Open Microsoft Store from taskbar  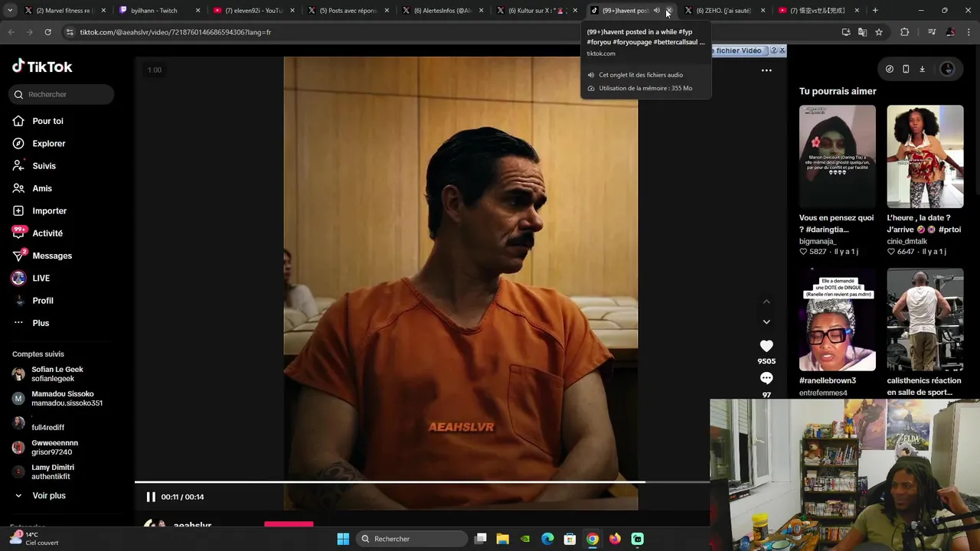[x=570, y=539]
